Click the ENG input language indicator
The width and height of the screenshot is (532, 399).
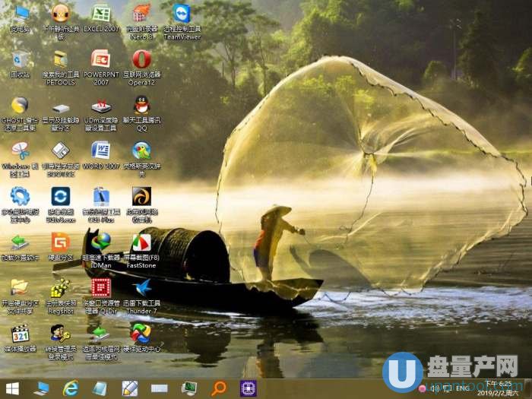463,389
